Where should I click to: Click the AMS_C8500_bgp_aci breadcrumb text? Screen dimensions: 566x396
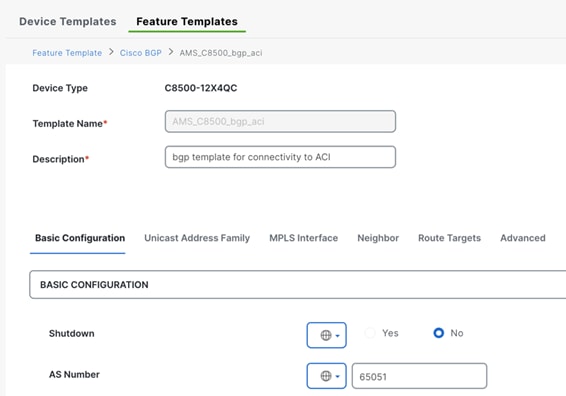tap(221, 53)
